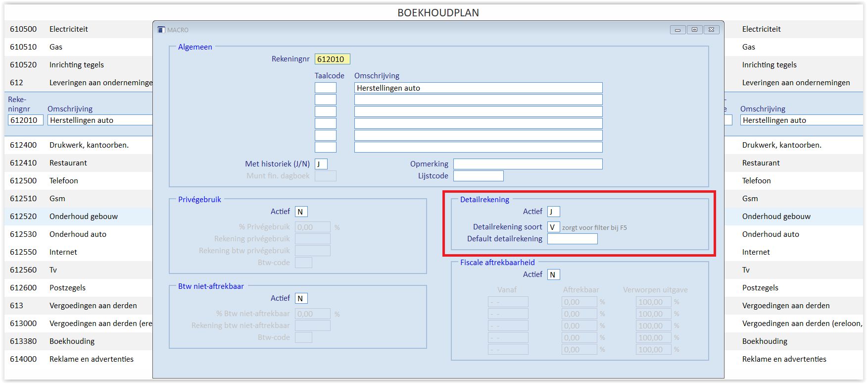Click the Opmerking input field
Screen dimensions: 868x384
(528, 164)
